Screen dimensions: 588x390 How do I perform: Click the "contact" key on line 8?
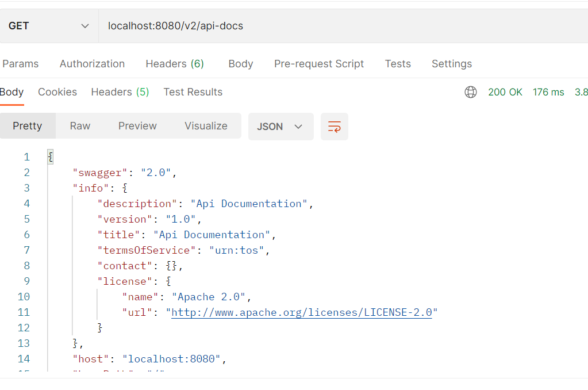pos(125,266)
